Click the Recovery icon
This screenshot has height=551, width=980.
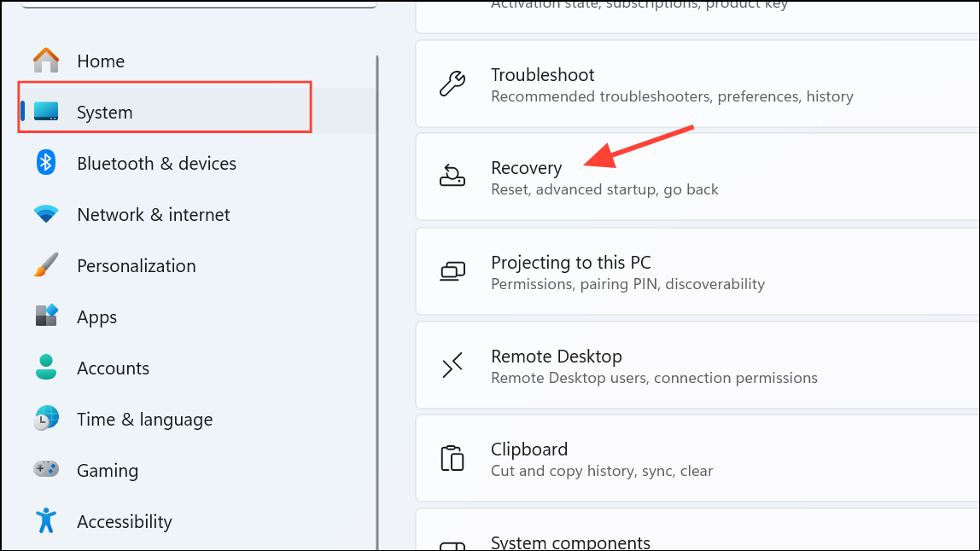452,177
